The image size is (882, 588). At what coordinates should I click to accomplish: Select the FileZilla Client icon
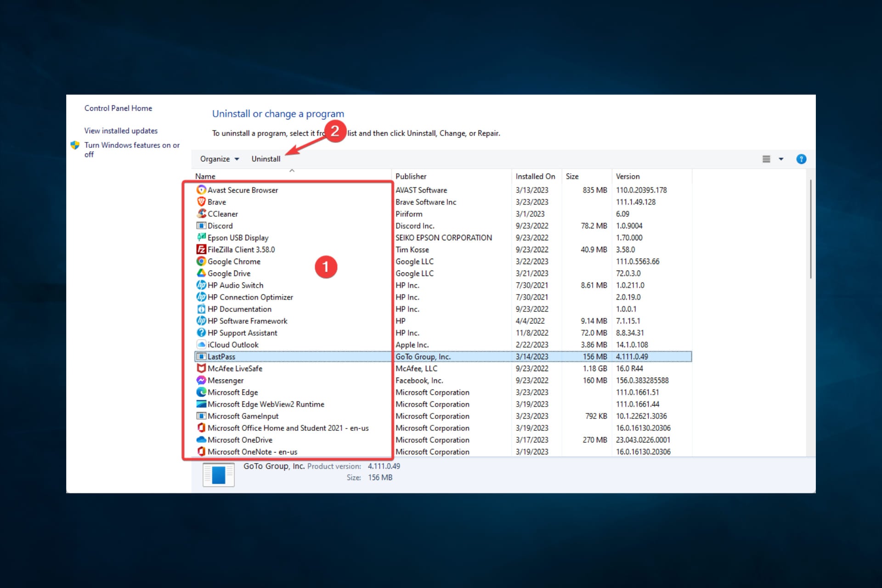(201, 249)
